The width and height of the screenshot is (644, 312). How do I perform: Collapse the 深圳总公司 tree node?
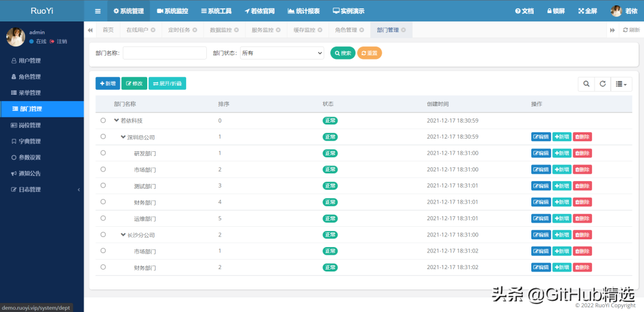(123, 136)
